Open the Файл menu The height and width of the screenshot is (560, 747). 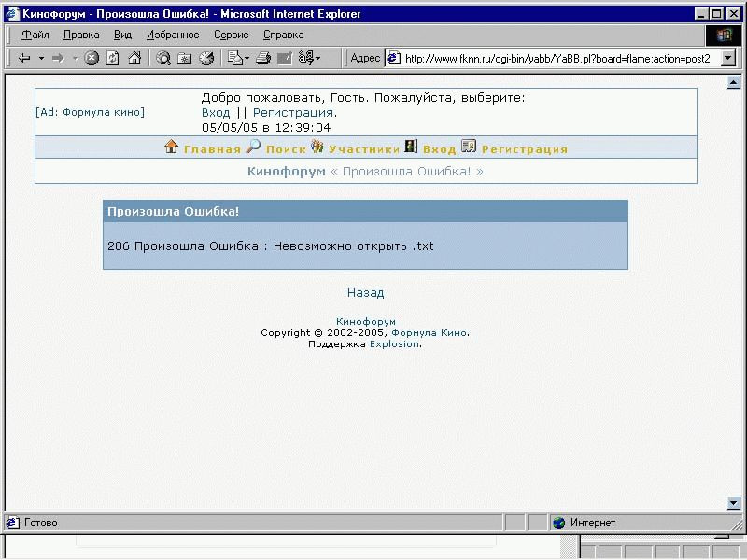pyautogui.click(x=35, y=35)
